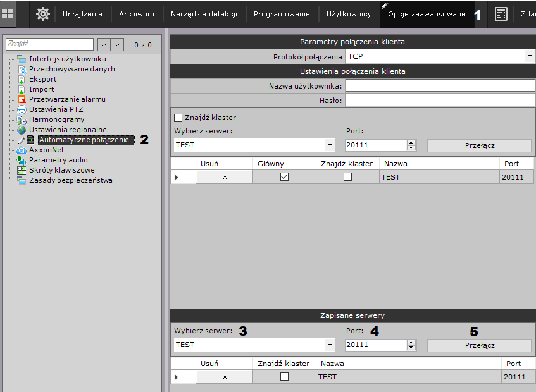The width and height of the screenshot is (536, 392).
Task: Click the Eksport icon in the settings tree
Action: click(x=22, y=79)
